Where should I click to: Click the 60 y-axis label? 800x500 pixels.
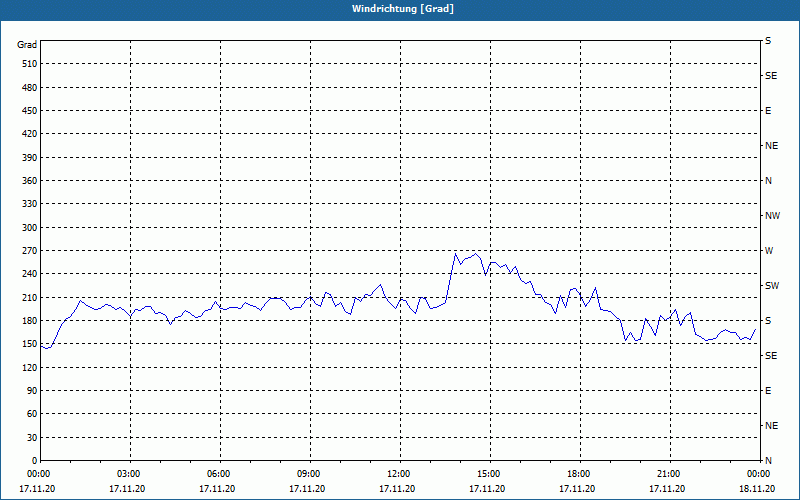(32, 413)
